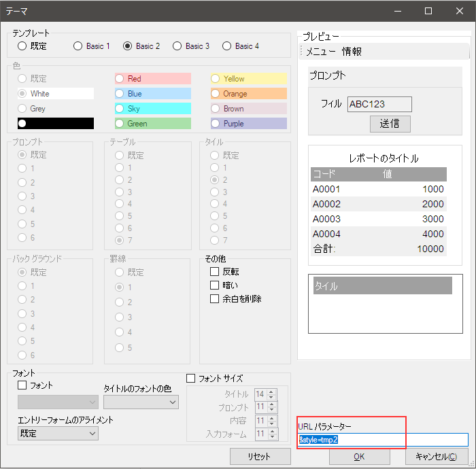Viewport: 476px width, 469px height.
Task: Select タイル style 2 radio button
Action: 215,180
